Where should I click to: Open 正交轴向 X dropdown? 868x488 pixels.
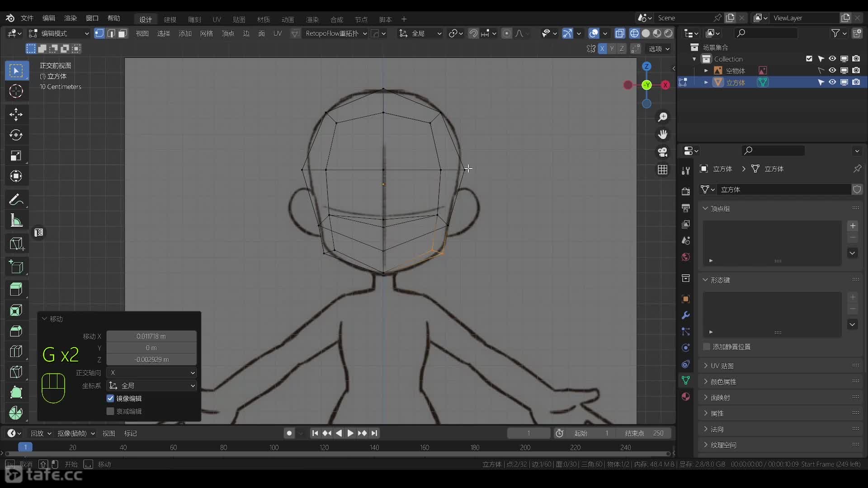(151, 373)
